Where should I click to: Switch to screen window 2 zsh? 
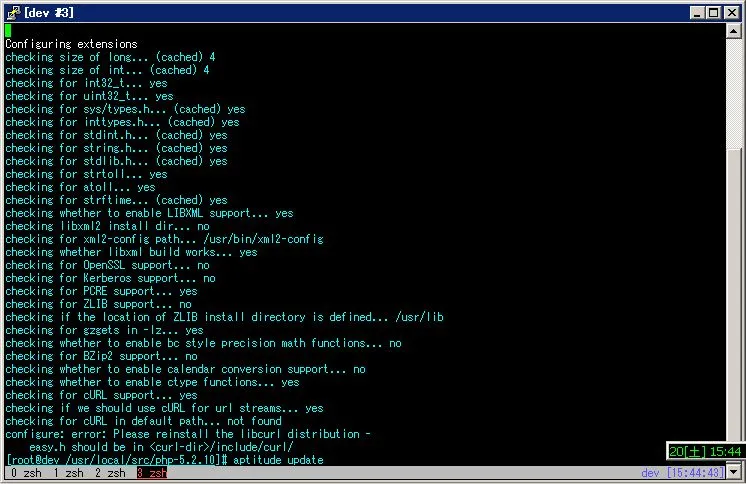[x=110, y=473]
